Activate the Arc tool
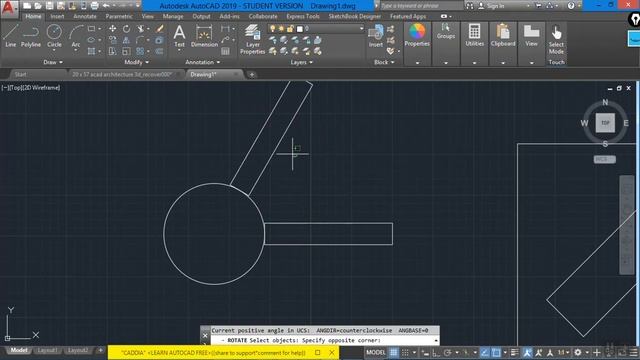640x360 pixels. pos(76,37)
